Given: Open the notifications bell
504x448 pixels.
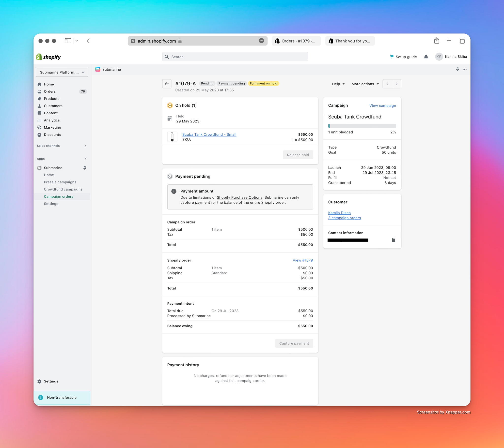Looking at the screenshot, I should click(x=426, y=57).
